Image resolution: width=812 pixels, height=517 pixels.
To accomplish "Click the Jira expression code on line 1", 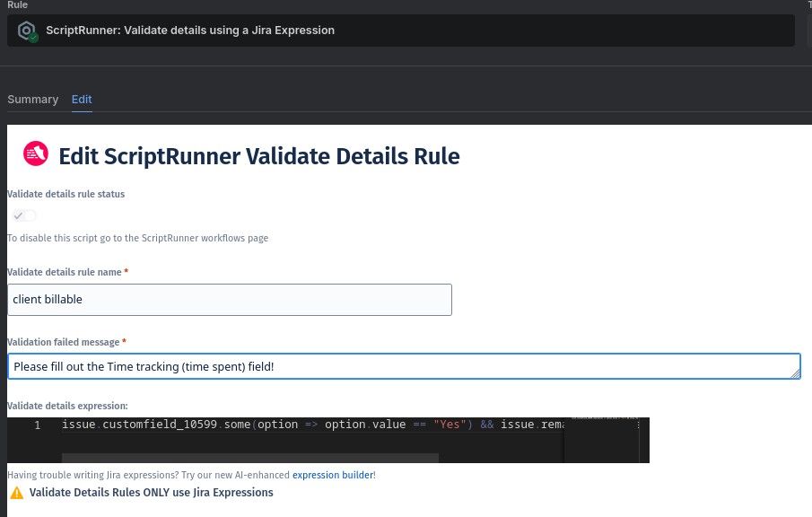I will [x=313, y=425].
